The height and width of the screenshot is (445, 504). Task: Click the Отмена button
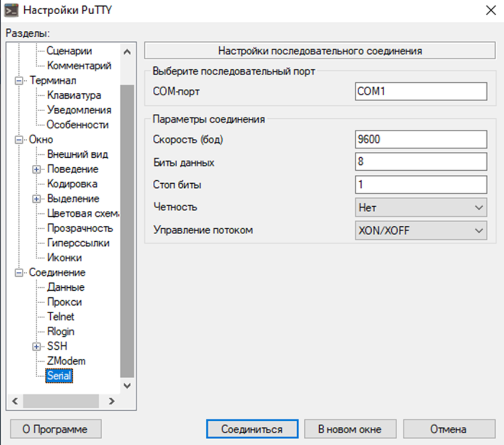coord(450,429)
